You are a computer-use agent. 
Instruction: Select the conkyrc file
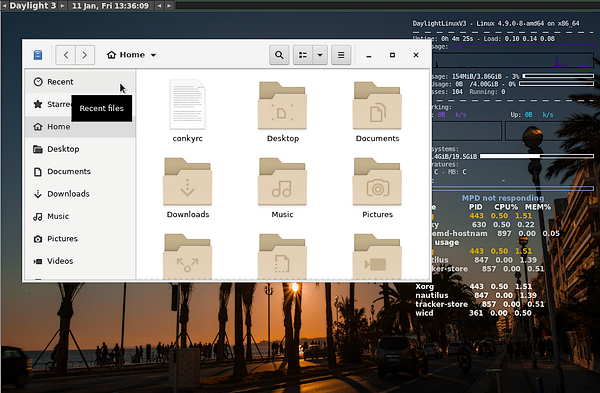[188, 111]
